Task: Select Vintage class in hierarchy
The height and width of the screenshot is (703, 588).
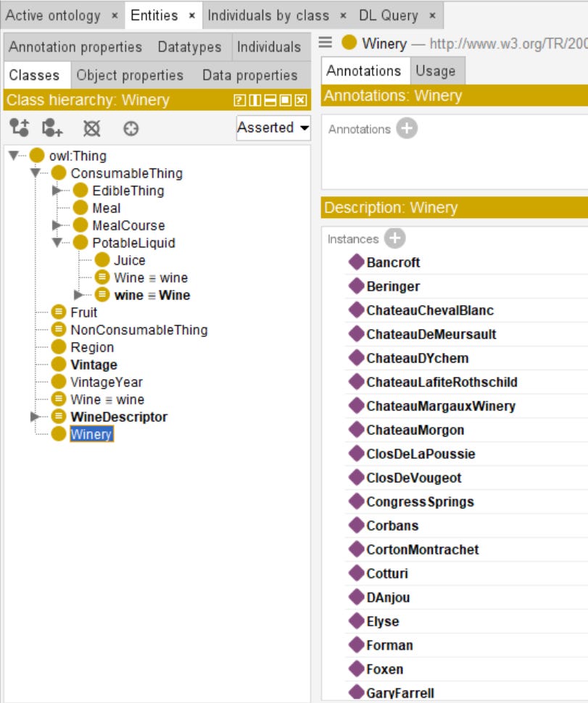Action: tap(94, 365)
